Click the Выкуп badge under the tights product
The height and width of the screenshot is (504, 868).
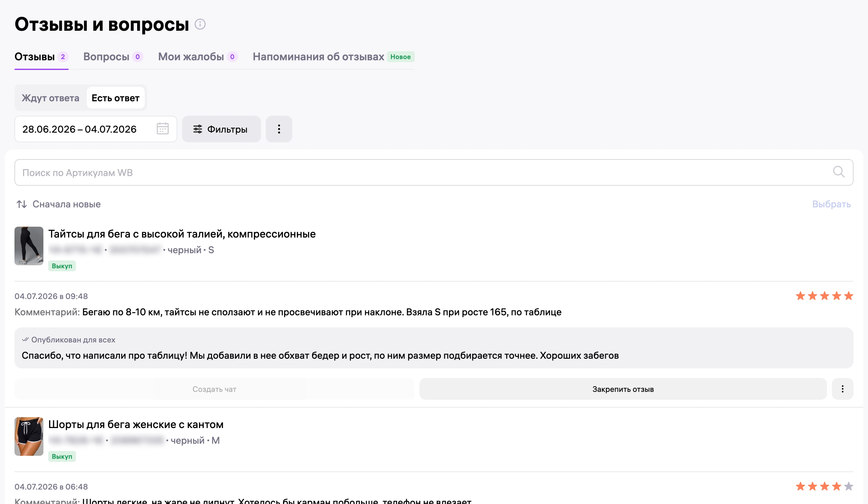(x=62, y=266)
